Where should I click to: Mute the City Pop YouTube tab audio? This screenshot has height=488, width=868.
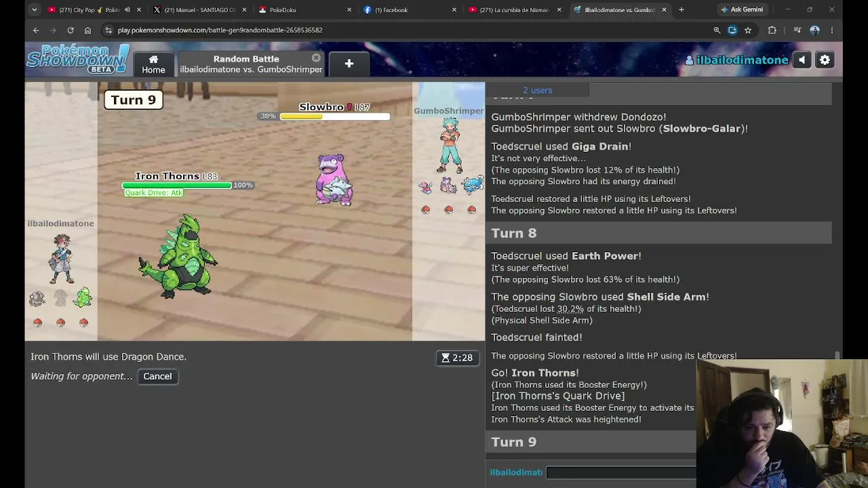click(x=127, y=9)
